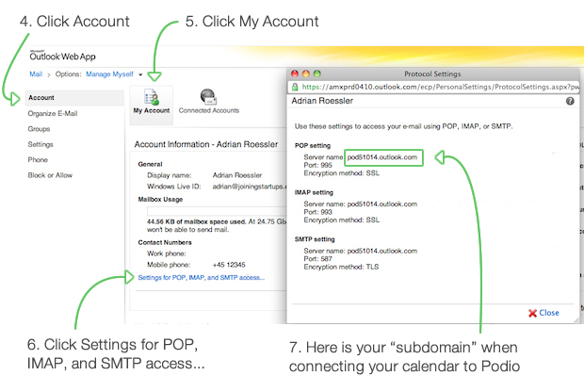584x392 pixels.
Task: Click Adrian Roessler heading in Protocol Settings
Action: coord(322,101)
